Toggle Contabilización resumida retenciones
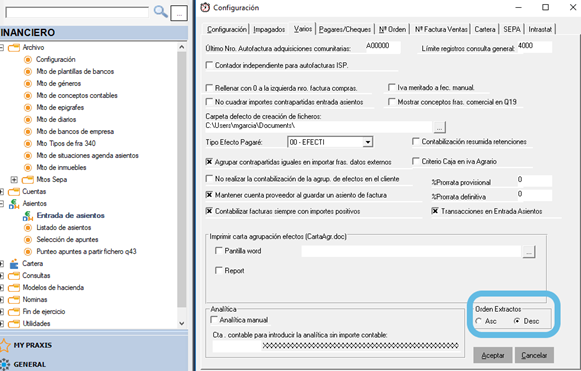581x371 pixels. coord(416,141)
